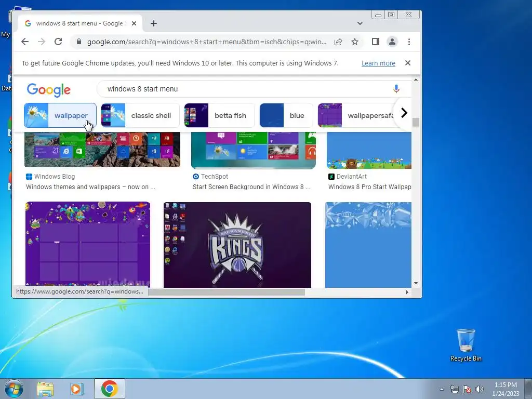Click the padlock site info icon
Image resolution: width=532 pixels, height=399 pixels.
[79, 42]
